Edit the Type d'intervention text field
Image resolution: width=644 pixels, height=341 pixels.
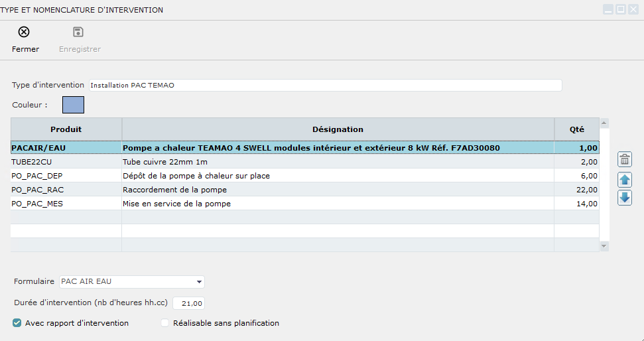325,86
